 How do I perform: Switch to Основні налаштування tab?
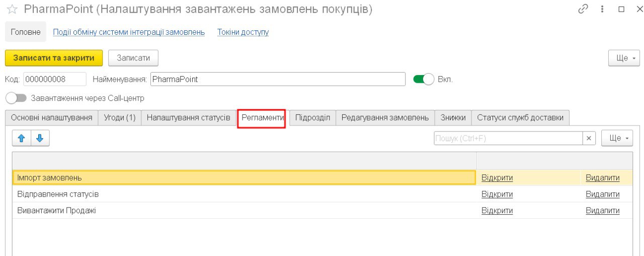(x=51, y=118)
